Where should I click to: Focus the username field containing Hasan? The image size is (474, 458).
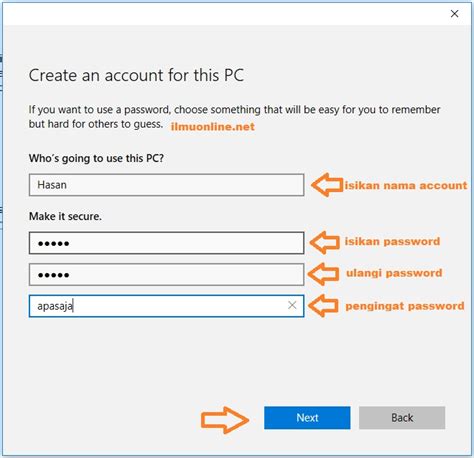click(166, 185)
